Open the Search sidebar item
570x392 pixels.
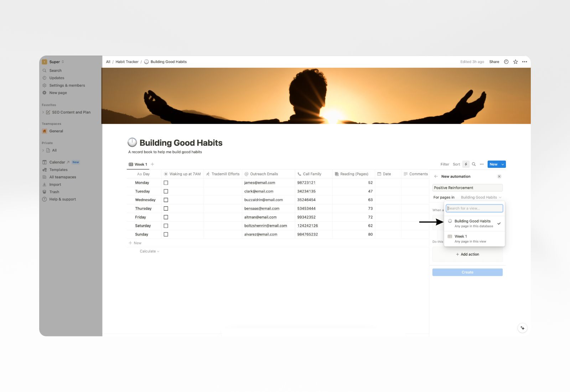(x=55, y=71)
